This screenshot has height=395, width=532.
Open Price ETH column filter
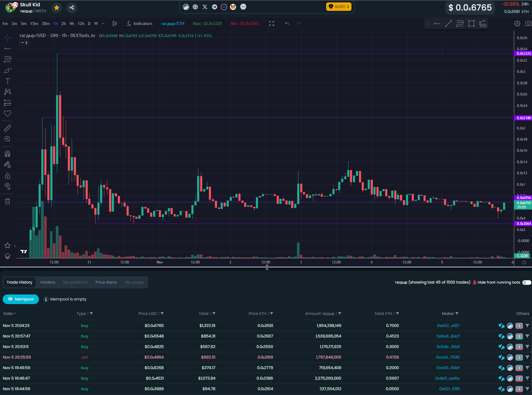coord(271,314)
